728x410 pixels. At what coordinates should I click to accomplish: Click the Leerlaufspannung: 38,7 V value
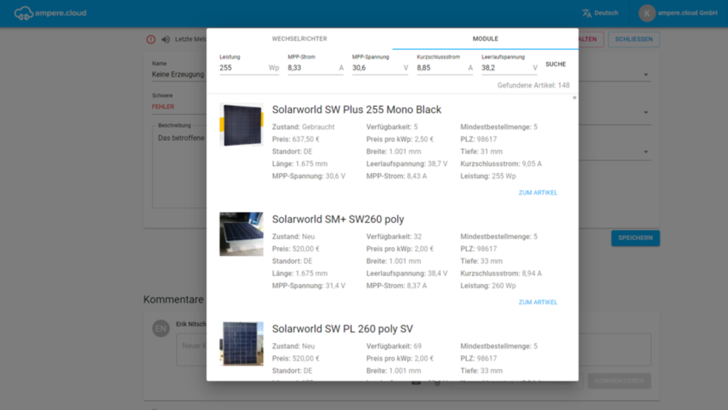[407, 164]
